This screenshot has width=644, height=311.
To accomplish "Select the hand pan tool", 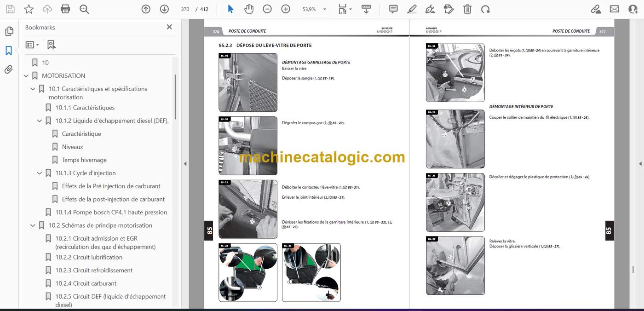I will (249, 9).
